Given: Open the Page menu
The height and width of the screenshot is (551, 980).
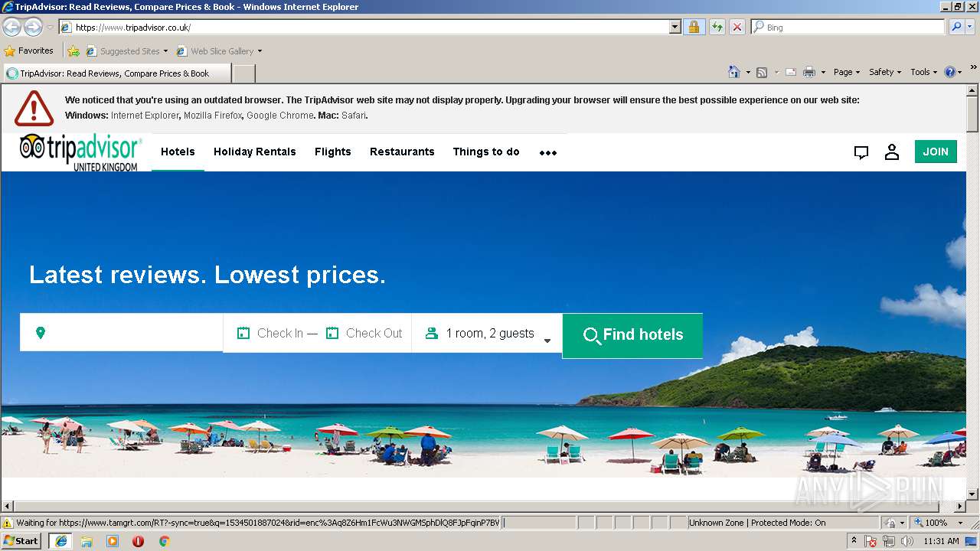Looking at the screenshot, I should pyautogui.click(x=847, y=72).
